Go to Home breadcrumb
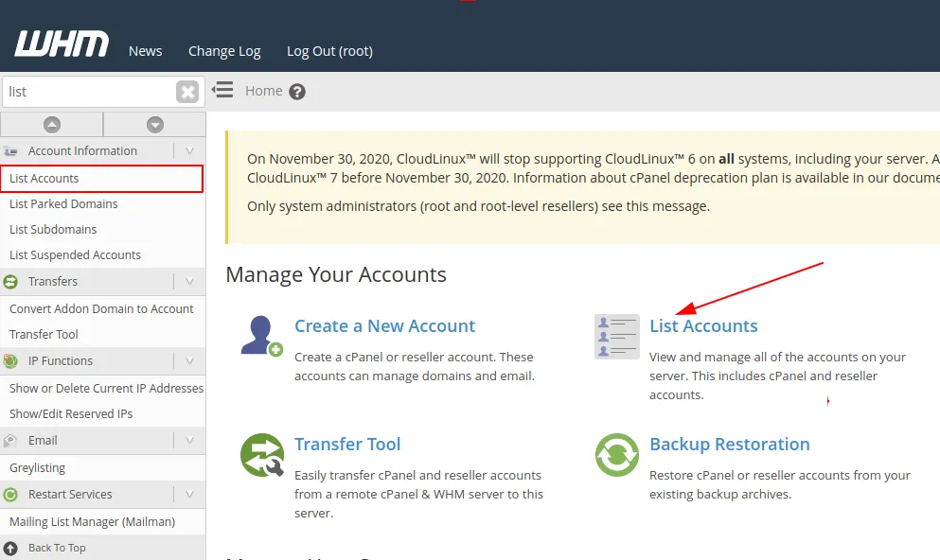The height and width of the screenshot is (560, 940). tap(264, 91)
